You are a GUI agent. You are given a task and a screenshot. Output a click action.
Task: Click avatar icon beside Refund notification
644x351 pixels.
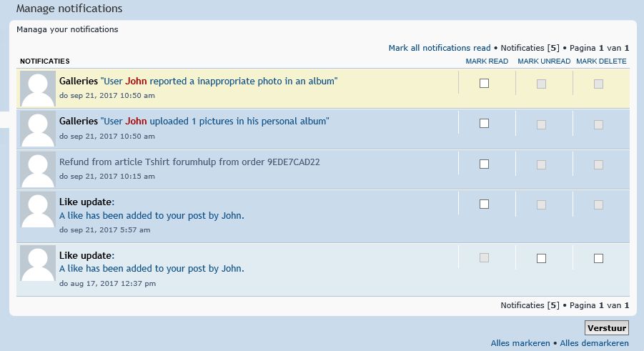pyautogui.click(x=38, y=169)
